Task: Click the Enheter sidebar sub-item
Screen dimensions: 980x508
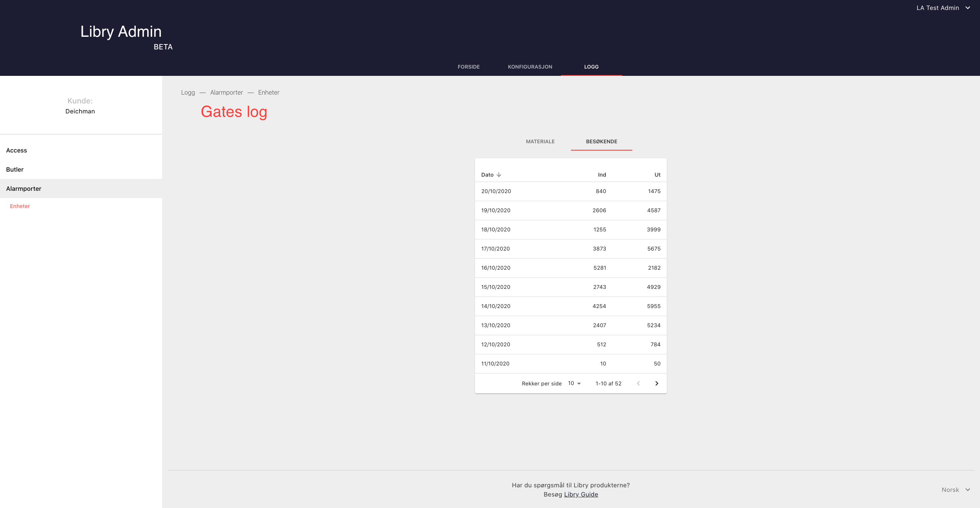Action: point(20,206)
